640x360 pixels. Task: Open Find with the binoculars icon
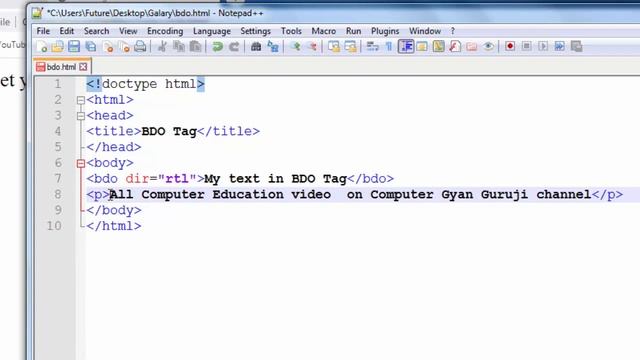(x=256, y=47)
